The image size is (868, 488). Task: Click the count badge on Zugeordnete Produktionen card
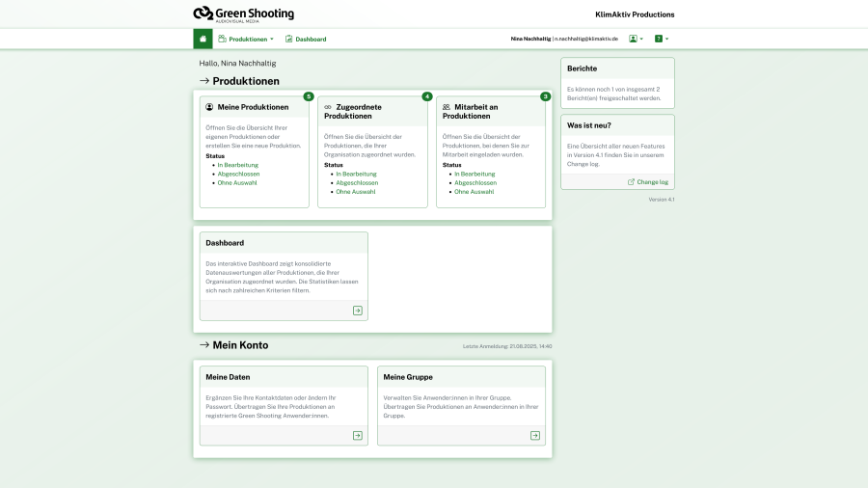click(x=427, y=96)
